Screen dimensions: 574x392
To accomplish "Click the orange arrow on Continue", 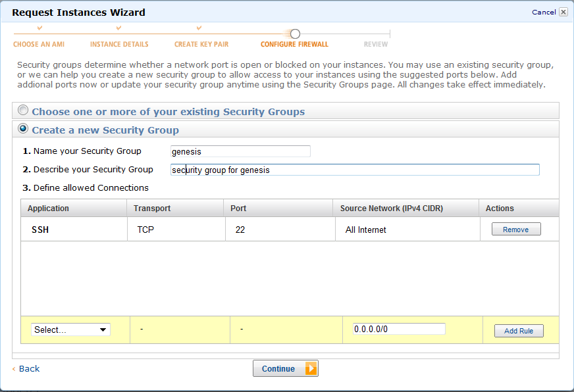I will (x=311, y=368).
